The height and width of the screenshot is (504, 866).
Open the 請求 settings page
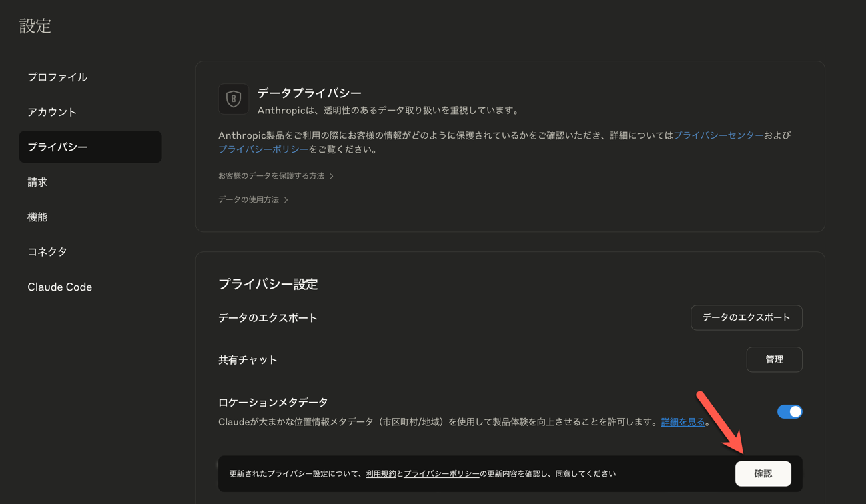tap(37, 182)
